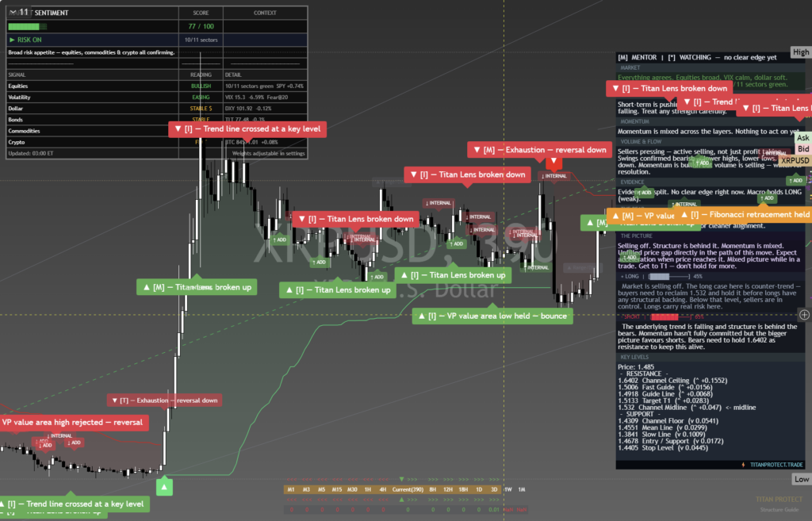
Task: Click the crosshair plus icon on price scale
Action: click(x=804, y=315)
